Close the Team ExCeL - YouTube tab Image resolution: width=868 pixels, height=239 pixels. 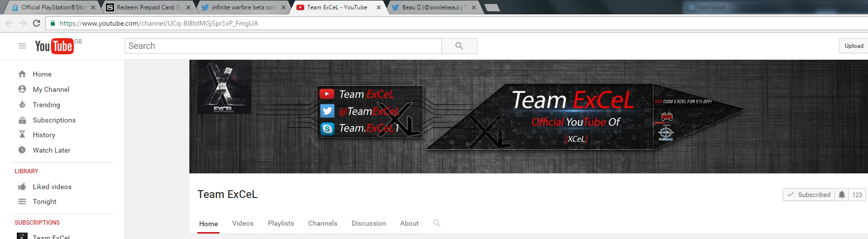point(379,7)
